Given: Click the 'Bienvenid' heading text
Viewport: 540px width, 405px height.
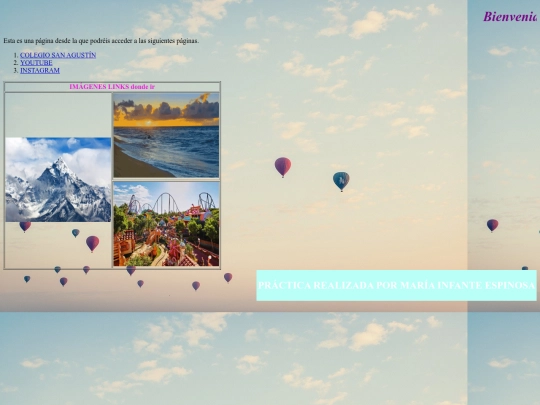Looking at the screenshot, I should tap(510, 17).
